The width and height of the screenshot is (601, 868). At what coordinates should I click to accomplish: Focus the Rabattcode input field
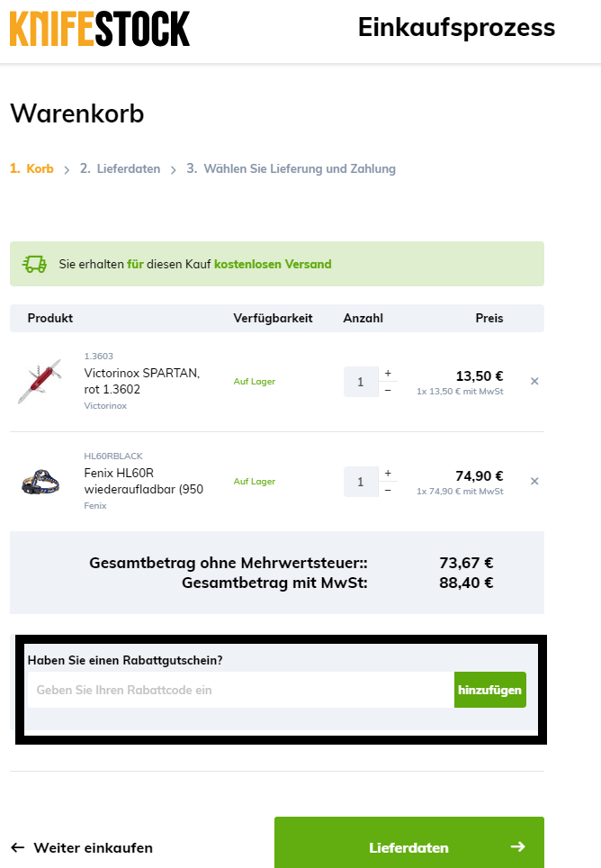[x=240, y=690]
